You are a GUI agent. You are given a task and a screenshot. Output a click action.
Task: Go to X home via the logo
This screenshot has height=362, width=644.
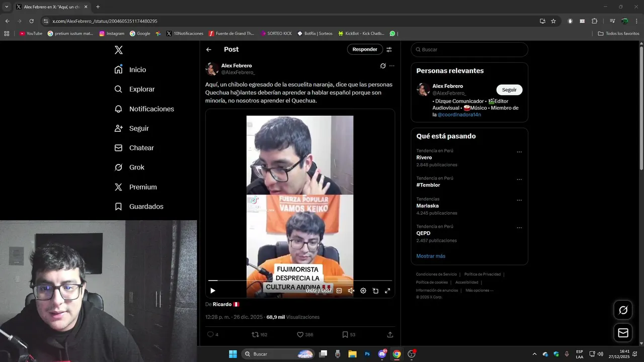119,50
